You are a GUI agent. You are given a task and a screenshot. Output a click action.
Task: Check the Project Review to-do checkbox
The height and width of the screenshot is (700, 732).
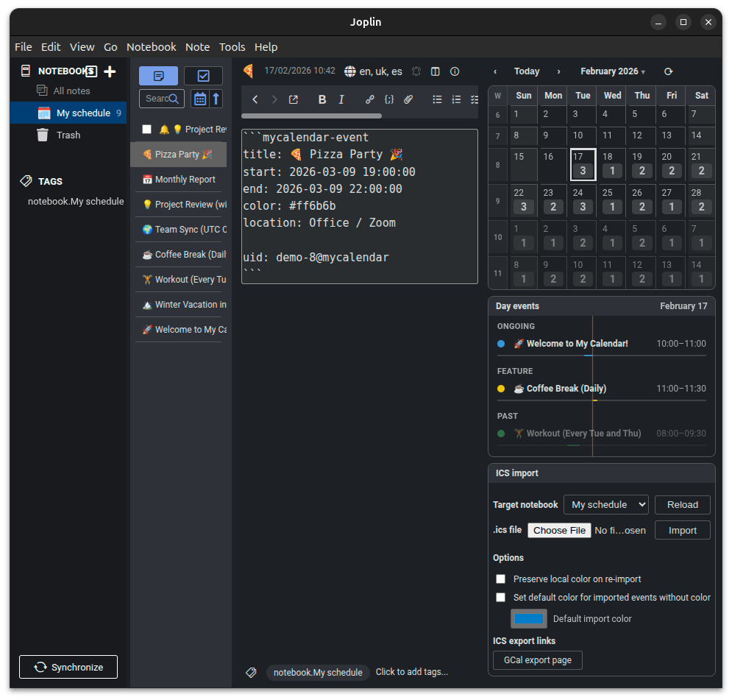click(147, 130)
